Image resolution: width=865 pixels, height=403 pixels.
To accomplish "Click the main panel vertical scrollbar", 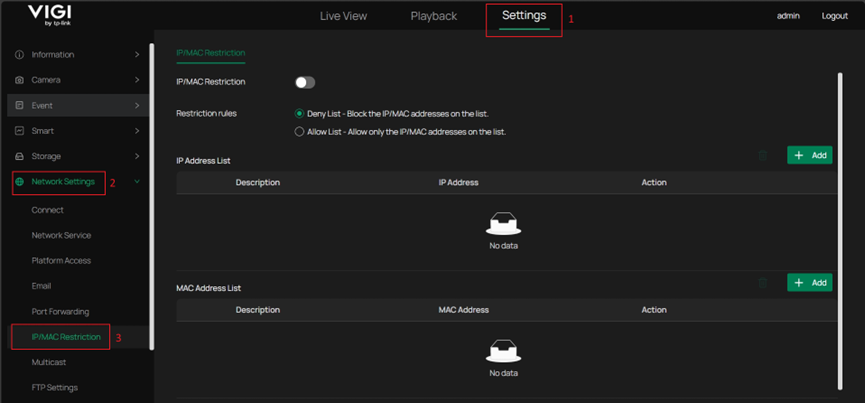I will [x=840, y=231].
